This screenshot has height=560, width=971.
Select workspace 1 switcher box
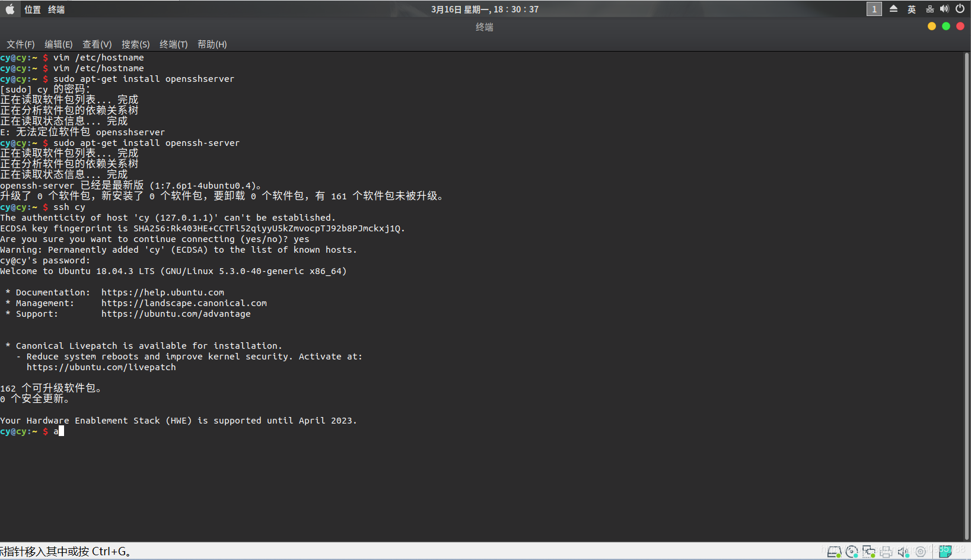[x=874, y=9]
